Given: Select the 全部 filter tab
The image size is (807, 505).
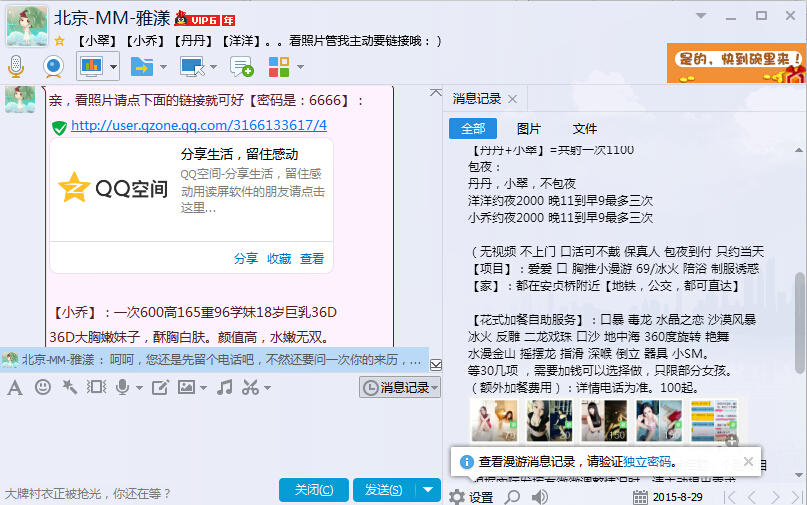Looking at the screenshot, I should pyautogui.click(x=473, y=129).
